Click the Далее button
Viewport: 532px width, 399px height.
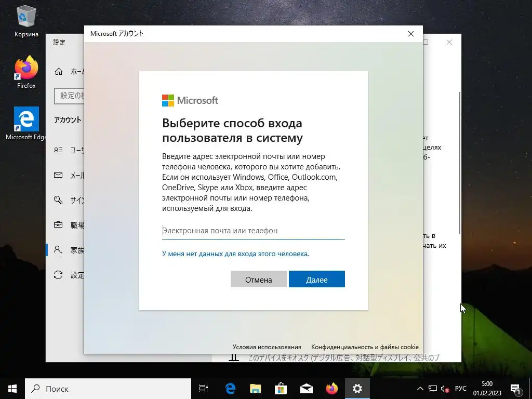click(x=316, y=279)
